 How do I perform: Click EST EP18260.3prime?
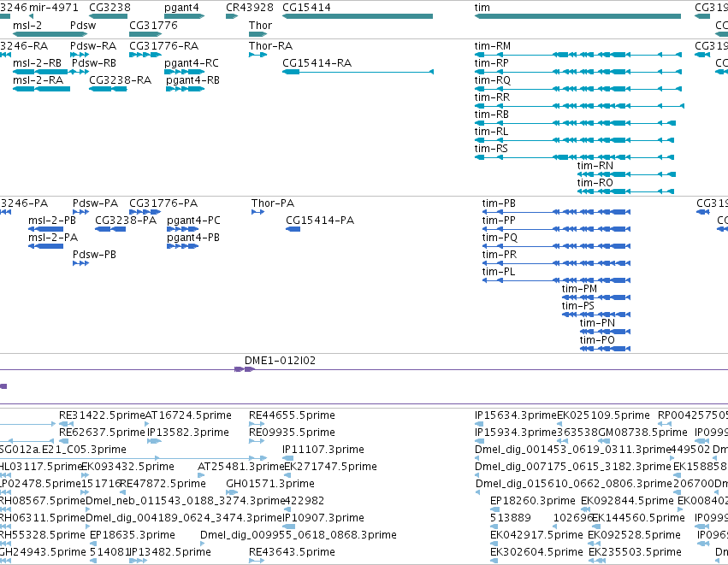pyautogui.click(x=494, y=509)
